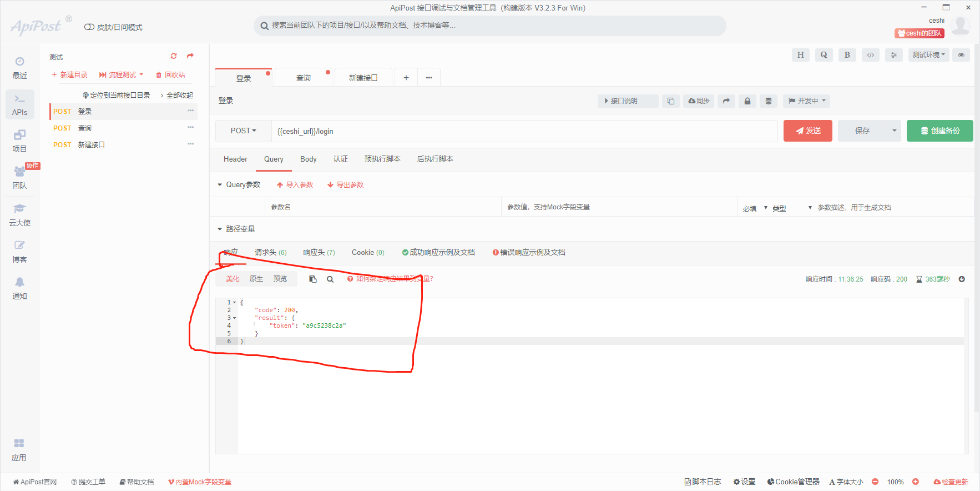Collapse the 路径变量 section
The height and width of the screenshot is (491, 980).
pos(220,229)
